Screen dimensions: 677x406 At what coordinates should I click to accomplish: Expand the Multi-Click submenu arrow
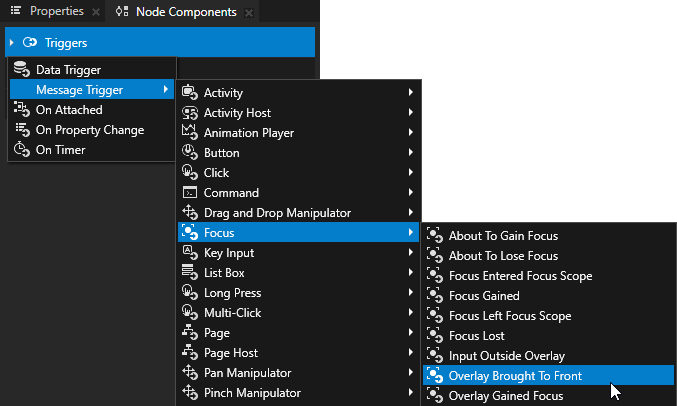(x=411, y=313)
